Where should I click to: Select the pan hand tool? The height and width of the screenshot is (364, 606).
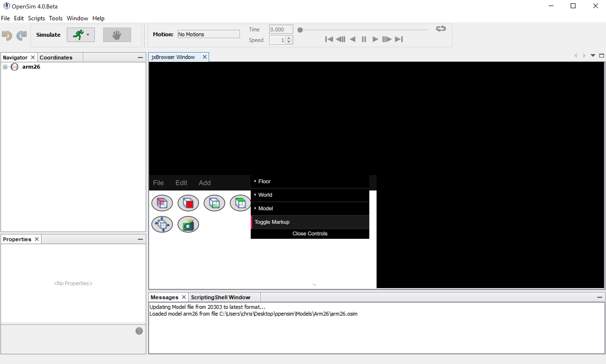pos(117,35)
